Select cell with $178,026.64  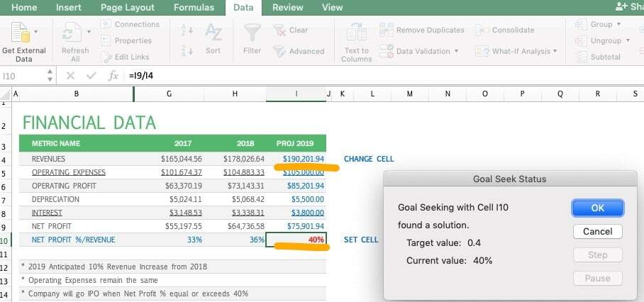point(235,159)
